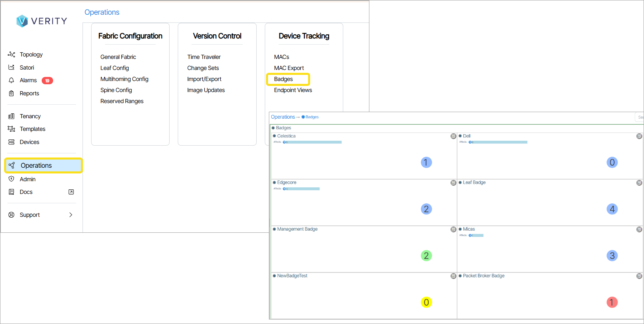The height and width of the screenshot is (324, 644).
Task: Click the Admin shield icon
Action: pos(11,179)
